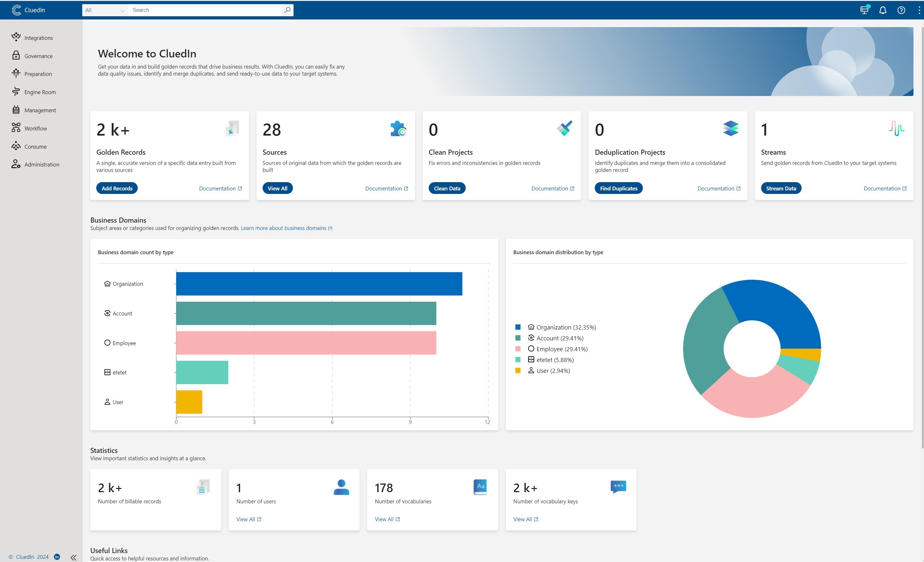This screenshot has height=562, width=924.
Task: Click View All on Sources card
Action: tap(278, 188)
